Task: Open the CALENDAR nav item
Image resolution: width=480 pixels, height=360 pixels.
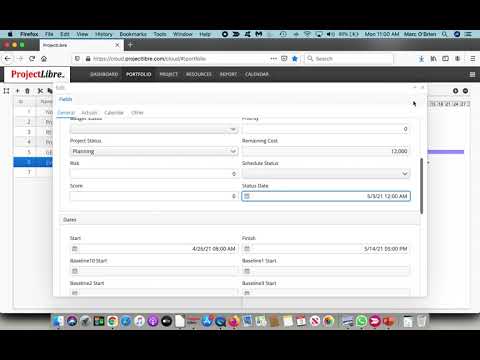Action: [257, 74]
